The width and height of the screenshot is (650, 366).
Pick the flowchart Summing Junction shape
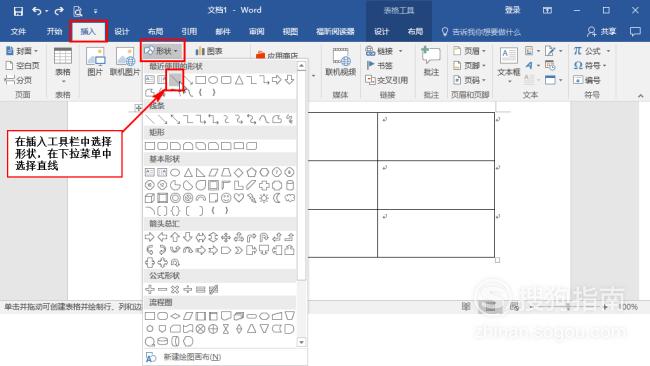tap(201, 329)
